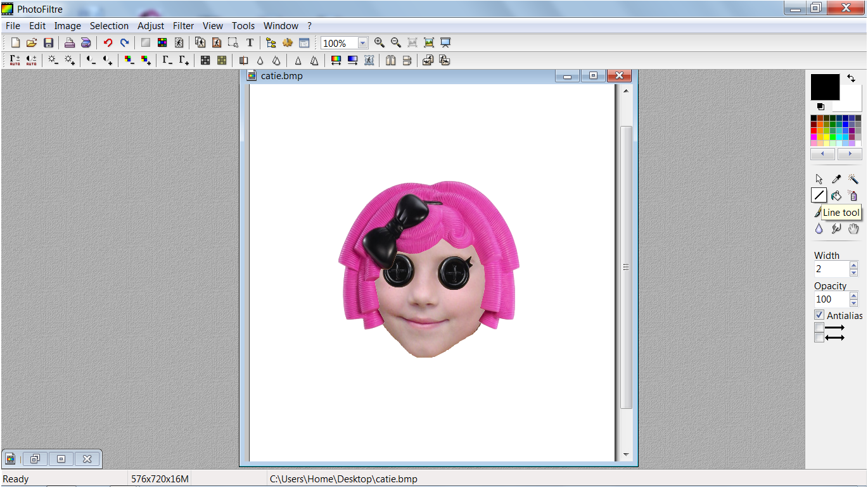Create a new image with the New icon
The height and width of the screenshot is (488, 868).
tap(16, 43)
